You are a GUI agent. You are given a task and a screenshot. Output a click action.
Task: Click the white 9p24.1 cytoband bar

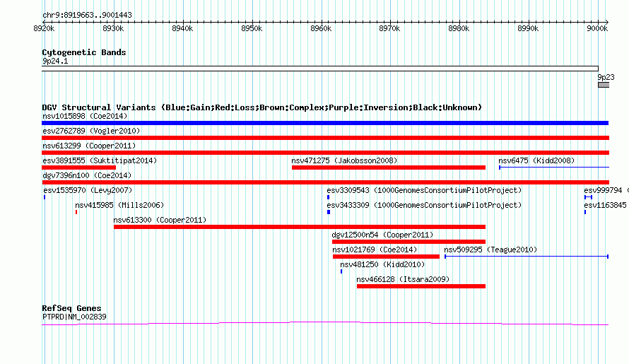tap(320, 69)
